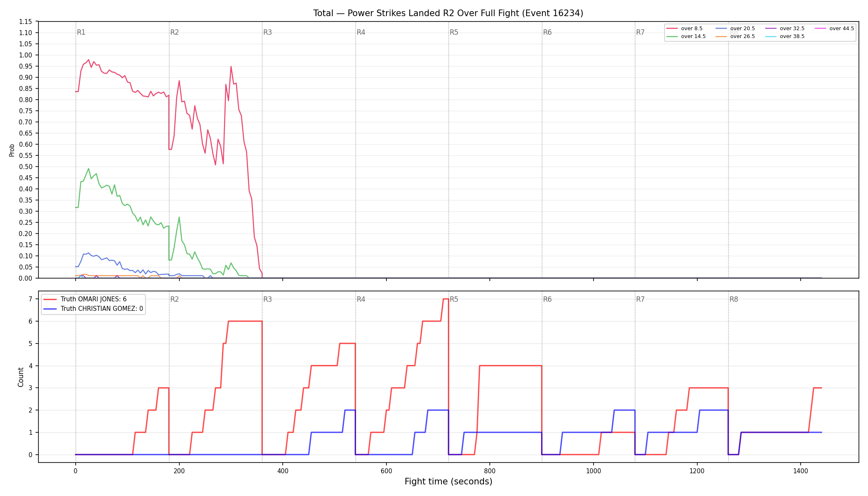Viewport: 868px width, 496px height.
Task: Select the 'over 14.5' legend entry
Action: pos(686,36)
